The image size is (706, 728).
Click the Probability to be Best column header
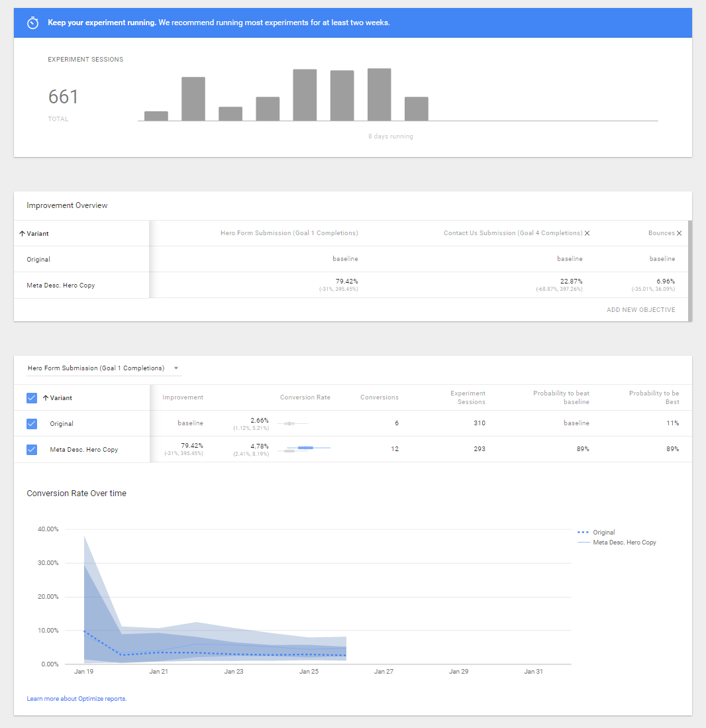[654, 397]
